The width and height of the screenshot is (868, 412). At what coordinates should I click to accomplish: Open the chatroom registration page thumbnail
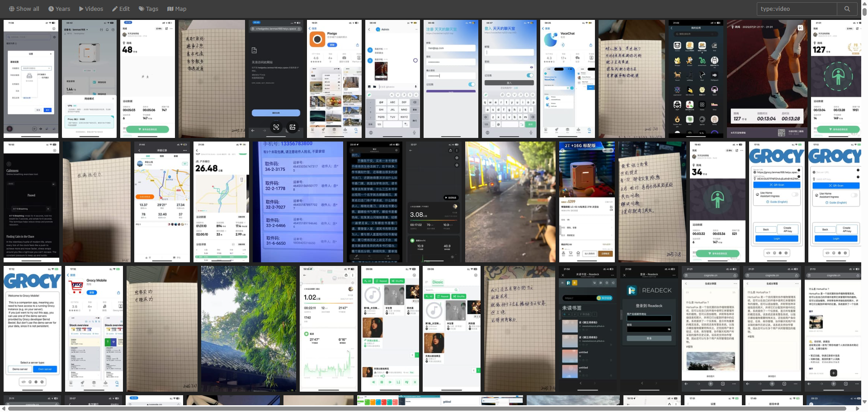451,79
